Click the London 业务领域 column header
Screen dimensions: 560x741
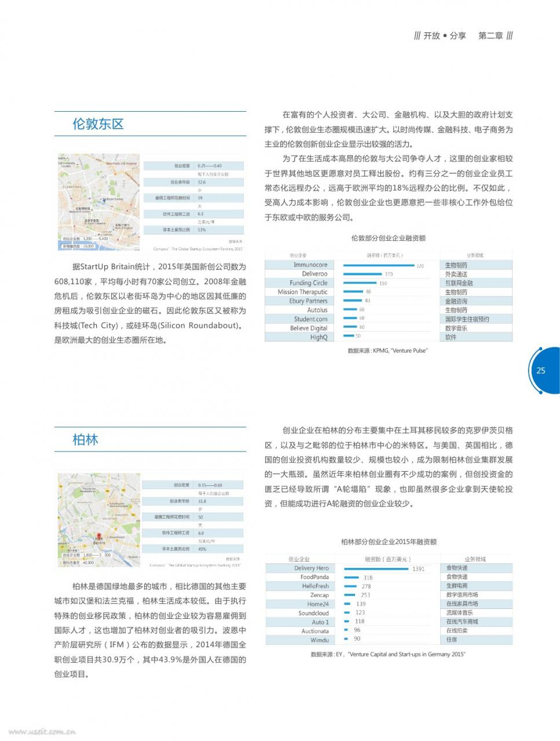pos(475,255)
